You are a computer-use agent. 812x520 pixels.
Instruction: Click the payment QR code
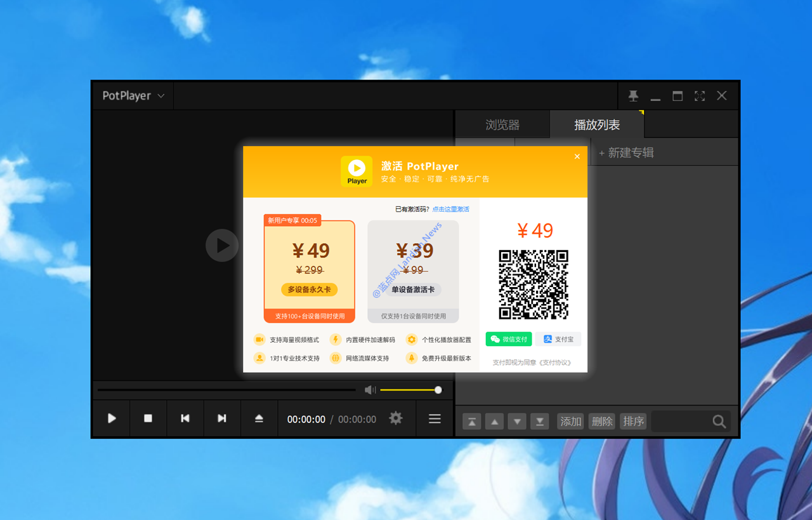pyautogui.click(x=534, y=284)
